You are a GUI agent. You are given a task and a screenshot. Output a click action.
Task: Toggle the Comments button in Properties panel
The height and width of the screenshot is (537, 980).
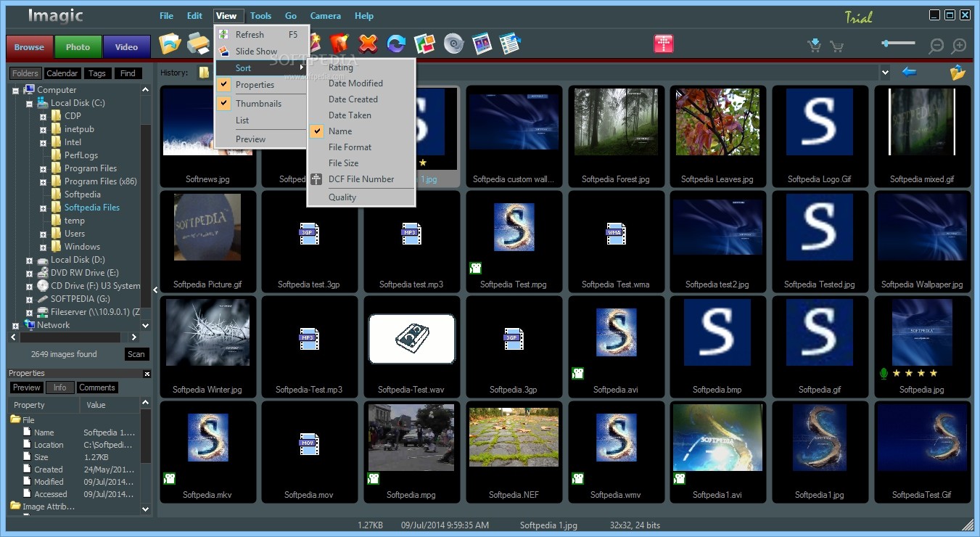point(97,388)
